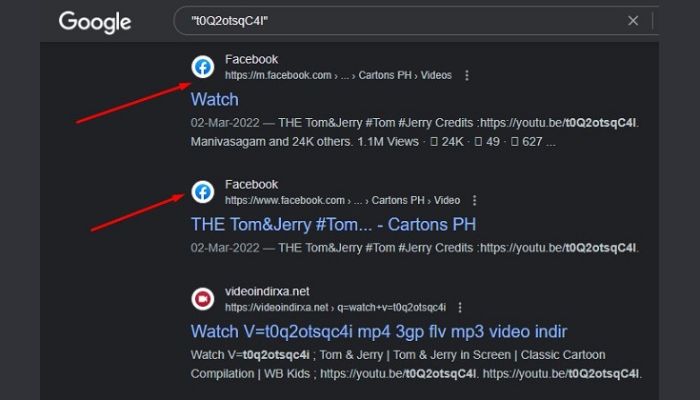Click snippet starting "Watch V=t0q2otsqc4i ; Tom & Jerry"
Screen dimensions: 700x400
[x=398, y=355]
